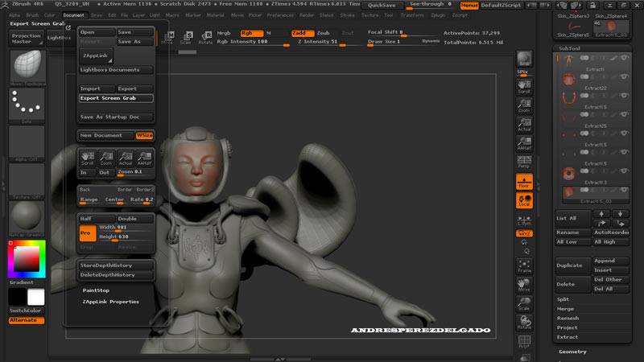Pick a color in the color picker square
644x362 pixels.
tap(27, 259)
